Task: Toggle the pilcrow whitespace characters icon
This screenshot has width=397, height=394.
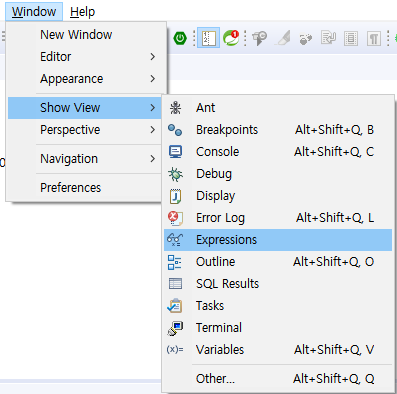Action: pyautogui.click(x=374, y=39)
